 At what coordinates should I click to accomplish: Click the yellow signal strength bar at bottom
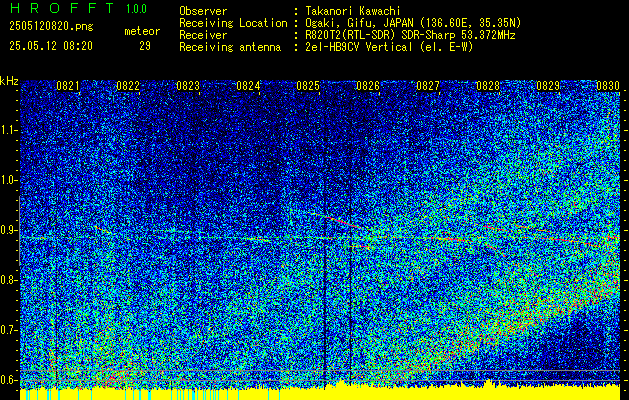(x=320, y=392)
